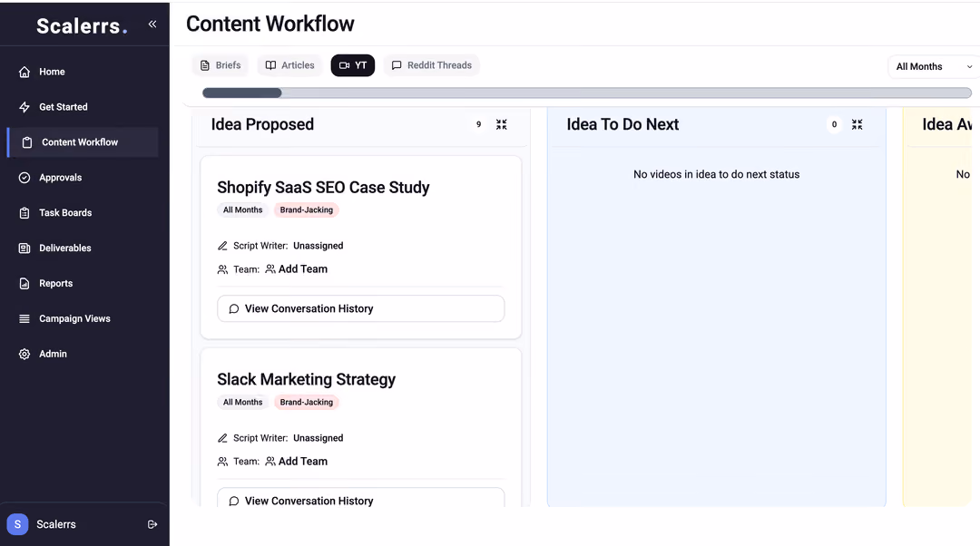980x546 pixels.
Task: Add Team on Shopify SaaS SEO card
Action: 296,269
